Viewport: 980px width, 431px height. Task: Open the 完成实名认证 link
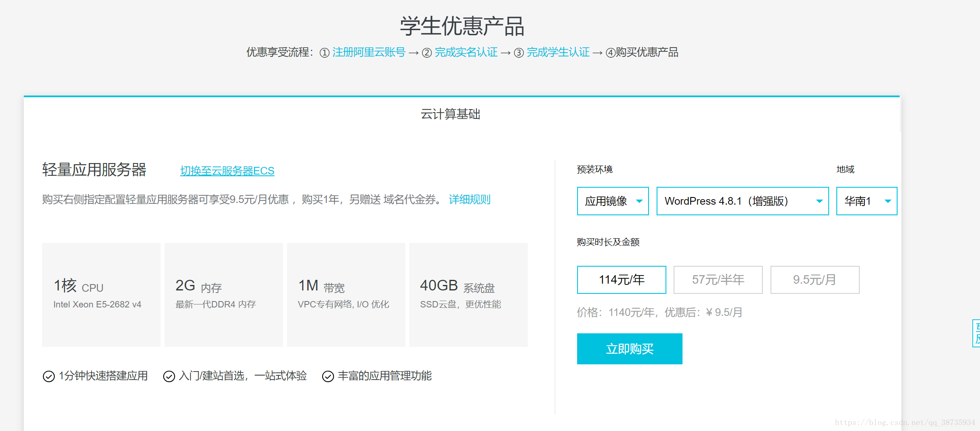[x=466, y=52]
